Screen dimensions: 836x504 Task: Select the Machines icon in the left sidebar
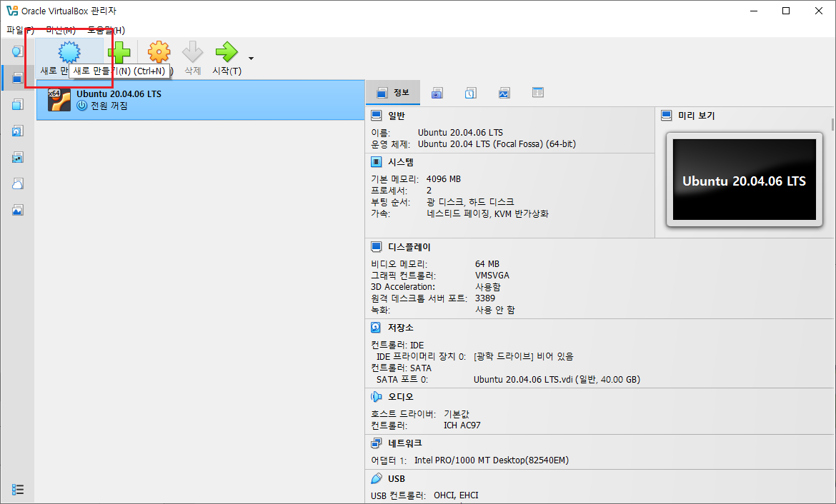pyautogui.click(x=18, y=79)
